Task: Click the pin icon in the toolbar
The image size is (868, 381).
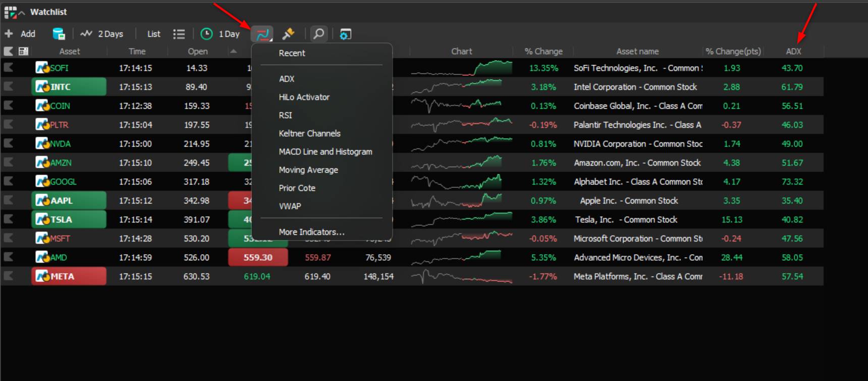Action: click(288, 34)
